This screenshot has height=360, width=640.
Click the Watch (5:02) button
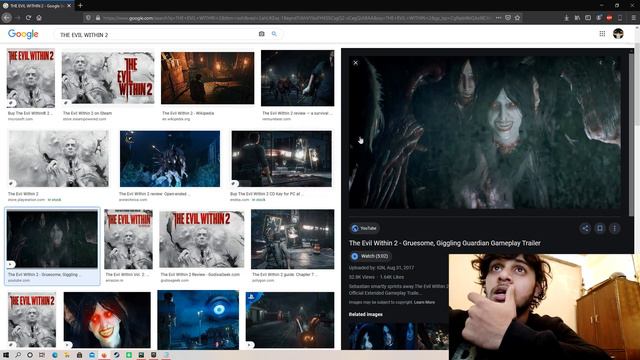(370, 256)
